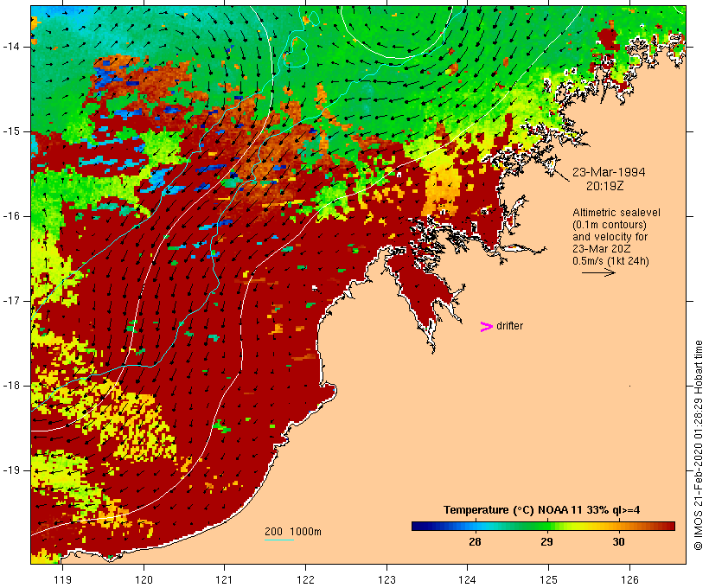
Task: Click the '23-Mar 20Z' caption line
Action: point(602,249)
